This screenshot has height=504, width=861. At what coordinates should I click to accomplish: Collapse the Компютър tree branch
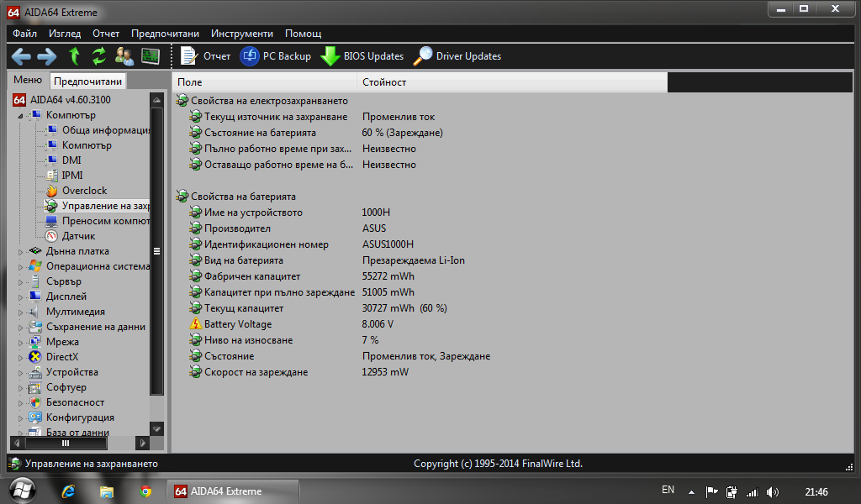(x=20, y=116)
